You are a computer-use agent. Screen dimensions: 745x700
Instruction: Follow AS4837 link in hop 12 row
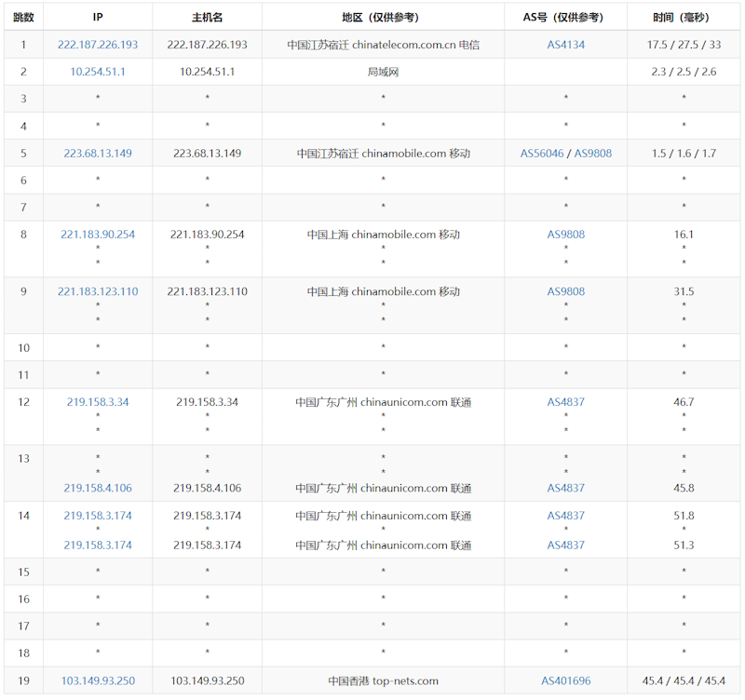click(x=565, y=402)
